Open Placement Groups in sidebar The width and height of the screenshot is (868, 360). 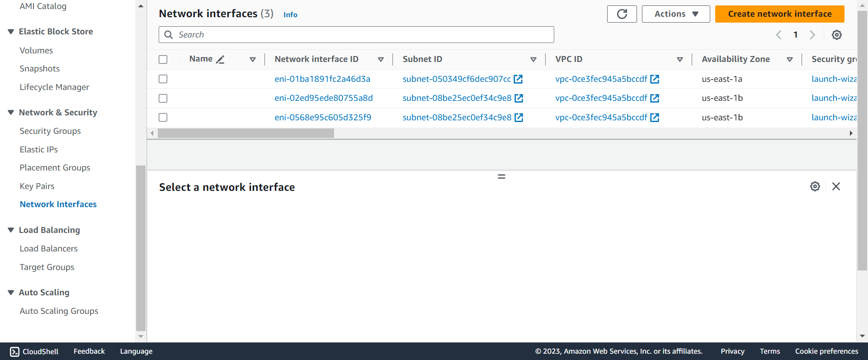pos(55,168)
